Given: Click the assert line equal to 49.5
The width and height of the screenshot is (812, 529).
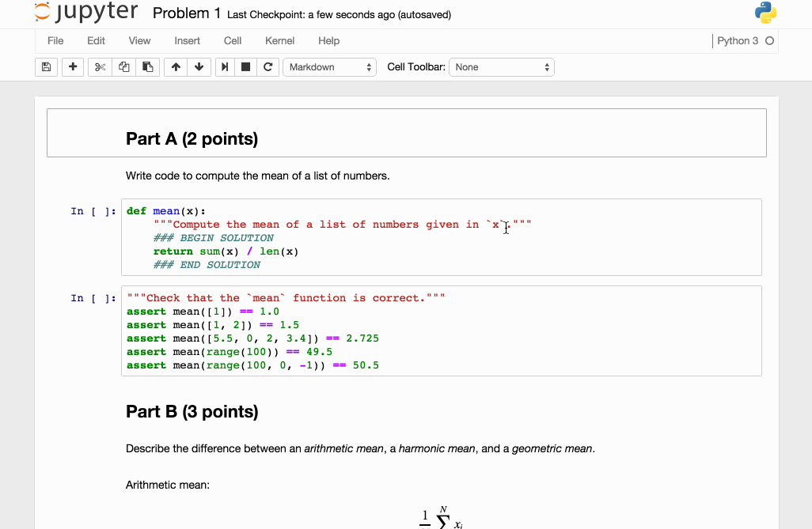Looking at the screenshot, I should pos(230,352).
